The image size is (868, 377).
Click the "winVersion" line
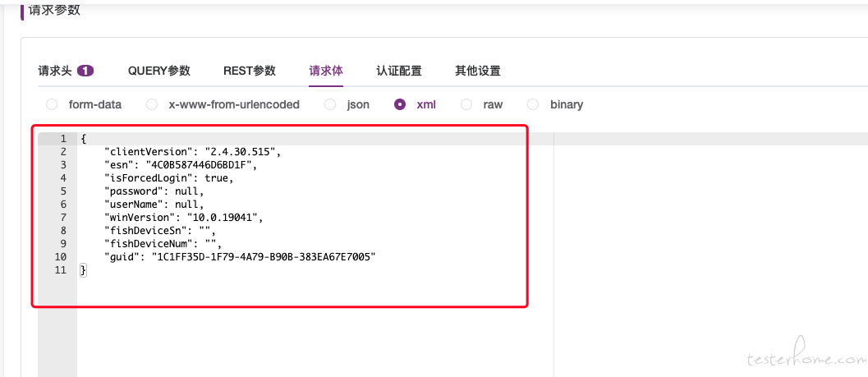coord(184,218)
